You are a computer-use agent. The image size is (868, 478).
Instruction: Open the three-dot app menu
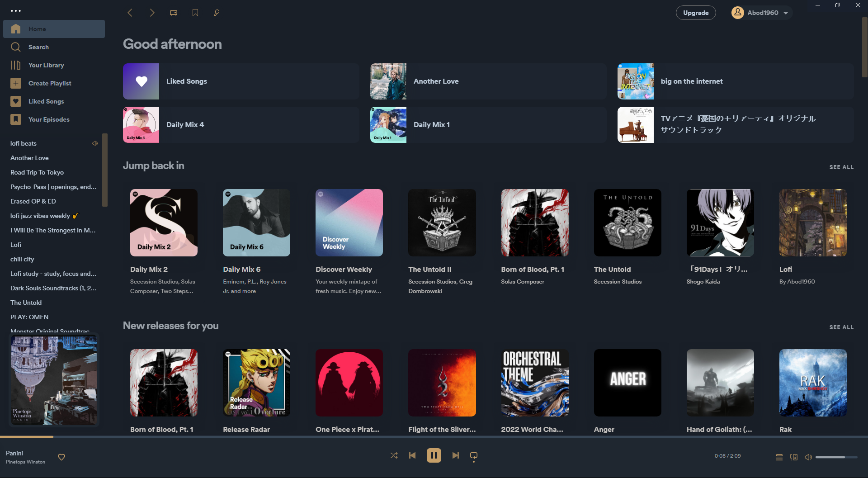click(16, 11)
